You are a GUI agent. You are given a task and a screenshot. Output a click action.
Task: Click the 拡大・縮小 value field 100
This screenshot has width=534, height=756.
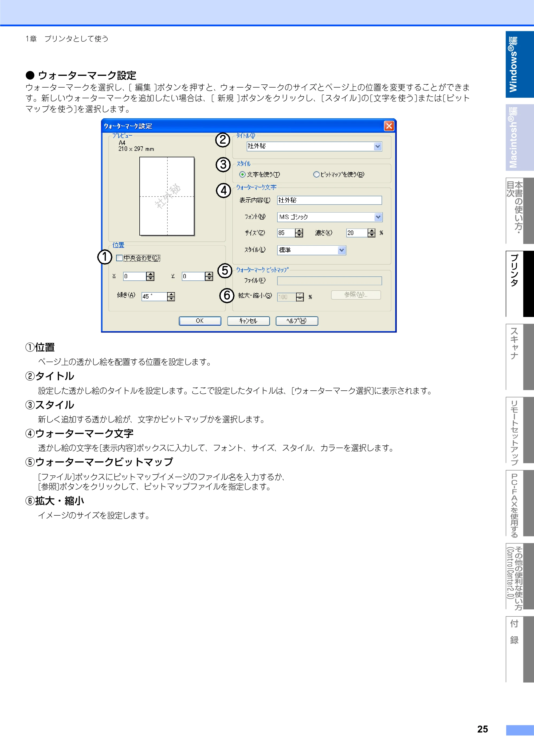point(287,297)
